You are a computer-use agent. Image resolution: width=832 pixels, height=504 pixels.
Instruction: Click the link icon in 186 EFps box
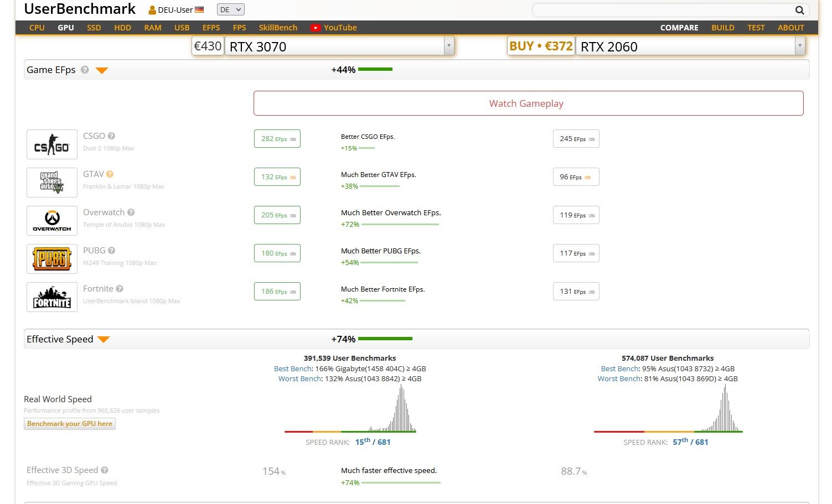(293, 292)
